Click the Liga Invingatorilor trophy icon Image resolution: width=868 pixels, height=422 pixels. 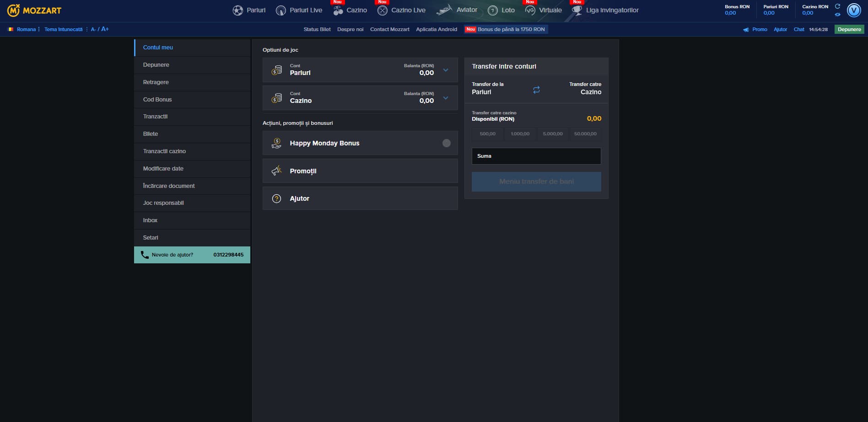click(x=577, y=11)
